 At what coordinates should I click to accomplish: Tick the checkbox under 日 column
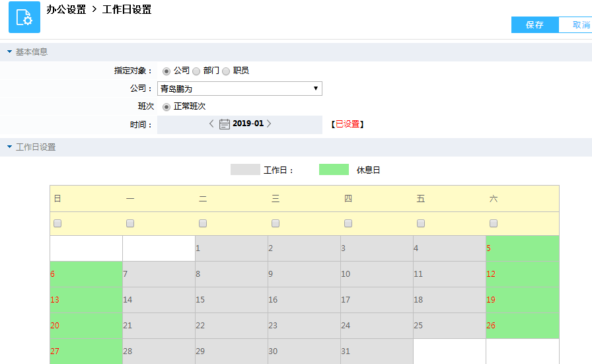(57, 223)
